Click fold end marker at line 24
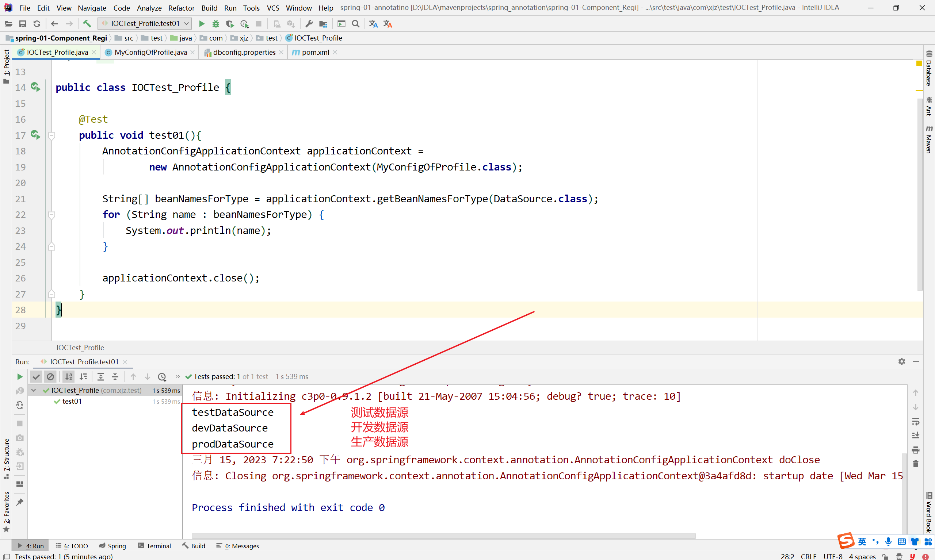This screenshot has height=560, width=935. pos(52,246)
